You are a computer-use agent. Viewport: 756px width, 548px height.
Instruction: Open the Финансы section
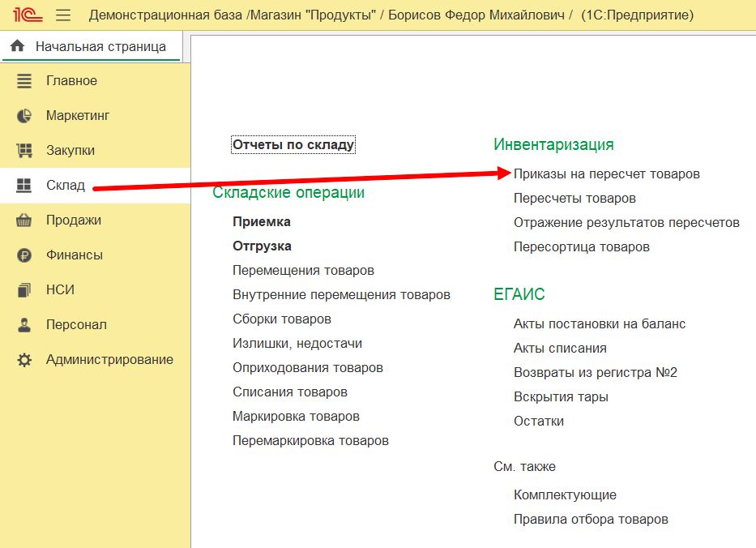click(96, 255)
